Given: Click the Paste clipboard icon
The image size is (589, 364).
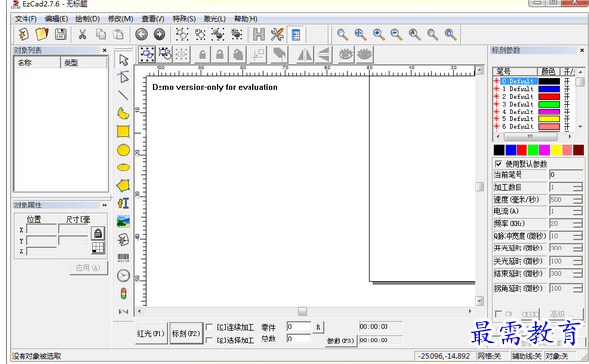Looking at the screenshot, I should (x=118, y=34).
